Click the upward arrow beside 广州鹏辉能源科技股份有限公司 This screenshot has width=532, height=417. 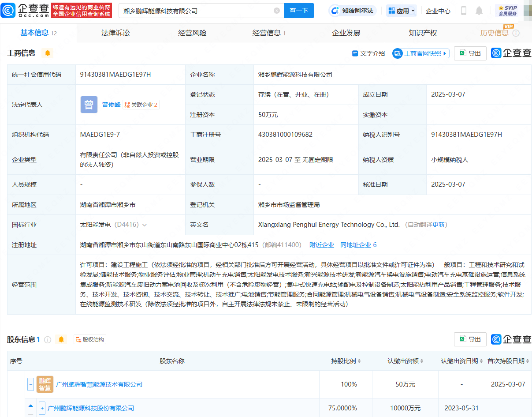(31, 406)
